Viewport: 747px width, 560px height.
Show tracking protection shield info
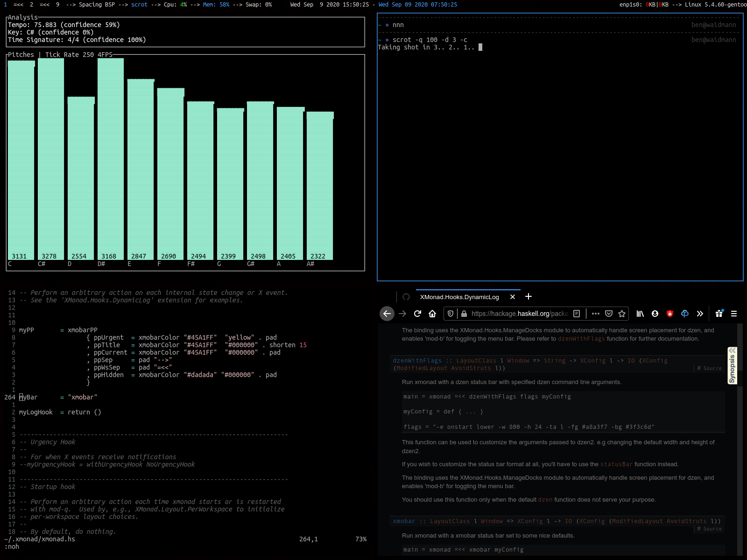point(451,314)
